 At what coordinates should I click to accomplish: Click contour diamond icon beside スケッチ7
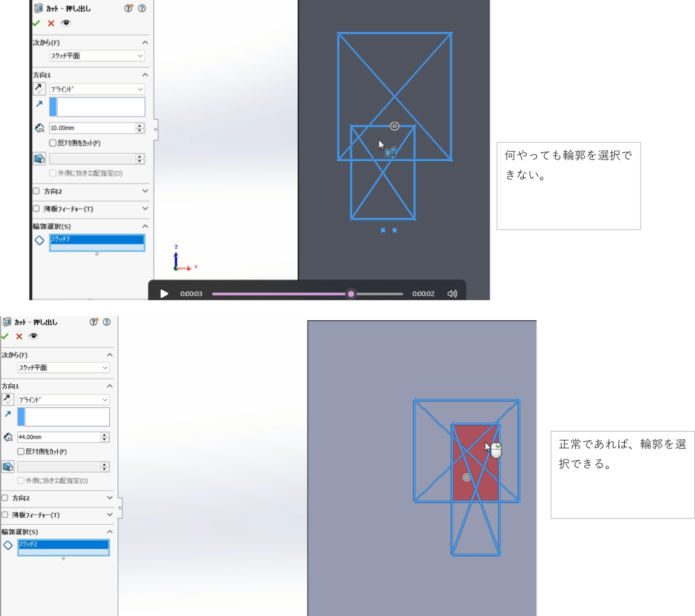coord(40,240)
